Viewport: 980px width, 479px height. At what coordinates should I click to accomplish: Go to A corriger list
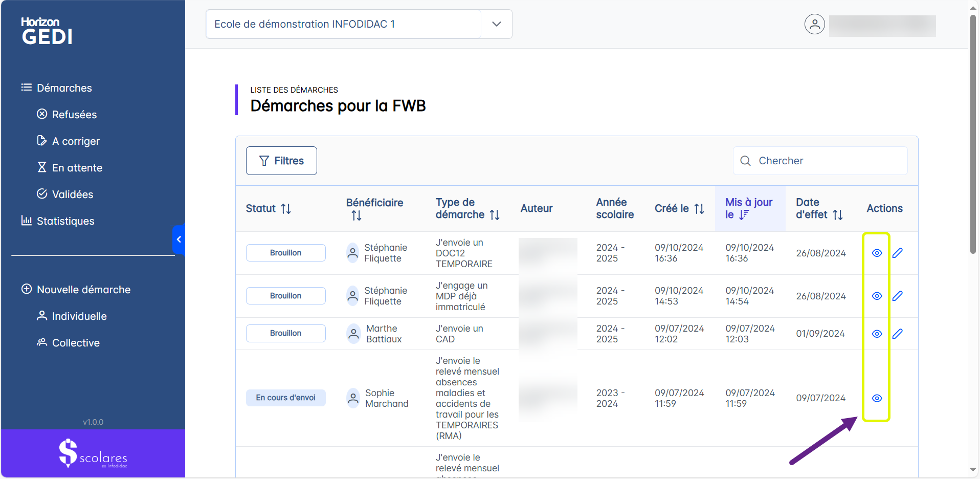(69, 141)
